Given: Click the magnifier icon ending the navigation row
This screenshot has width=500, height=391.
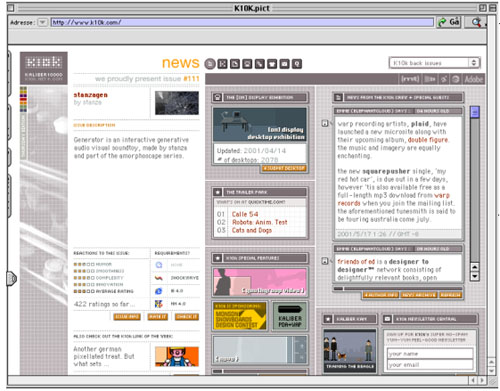Looking at the screenshot, I should 297,64.
